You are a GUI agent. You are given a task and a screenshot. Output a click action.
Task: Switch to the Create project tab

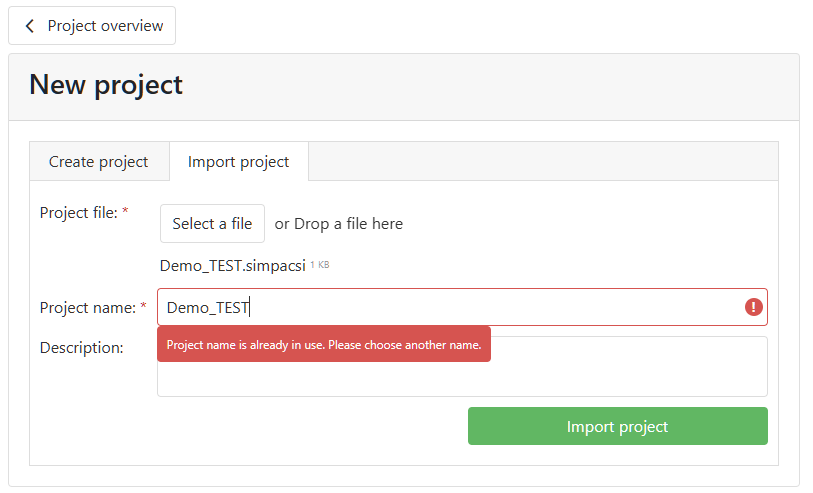(98, 161)
